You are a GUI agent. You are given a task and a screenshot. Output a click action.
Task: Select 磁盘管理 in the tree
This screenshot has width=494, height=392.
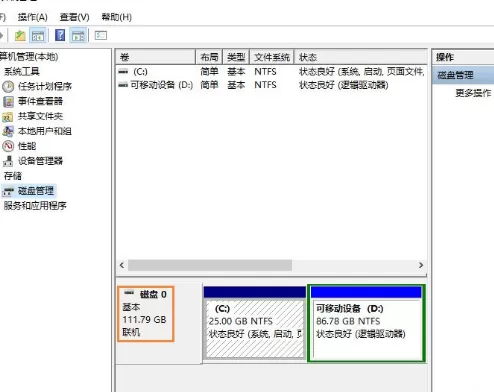point(36,191)
